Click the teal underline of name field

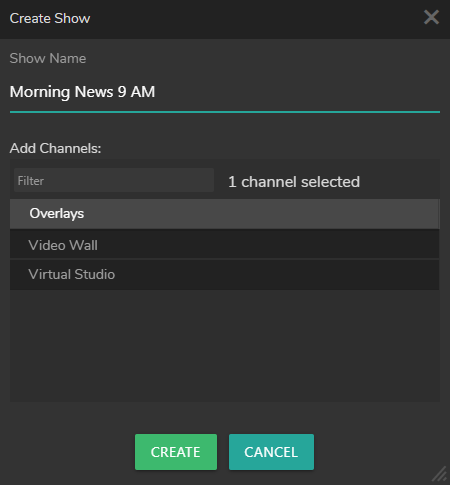(225, 112)
